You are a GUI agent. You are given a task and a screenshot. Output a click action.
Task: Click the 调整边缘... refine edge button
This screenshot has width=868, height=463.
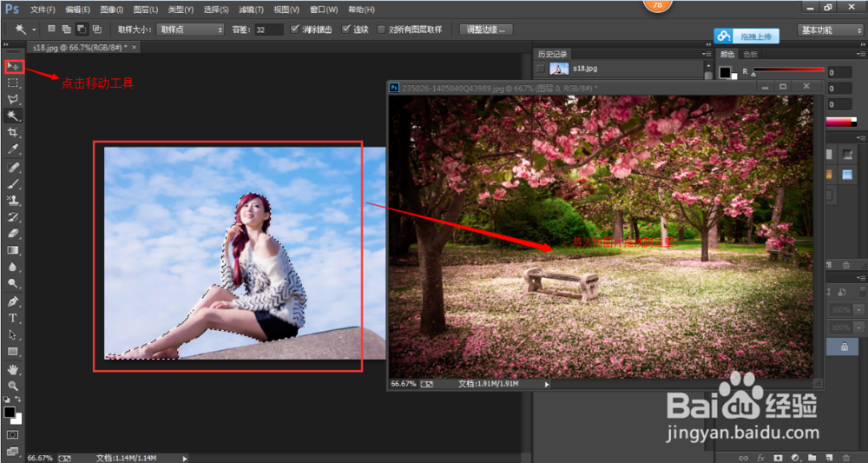tap(486, 30)
